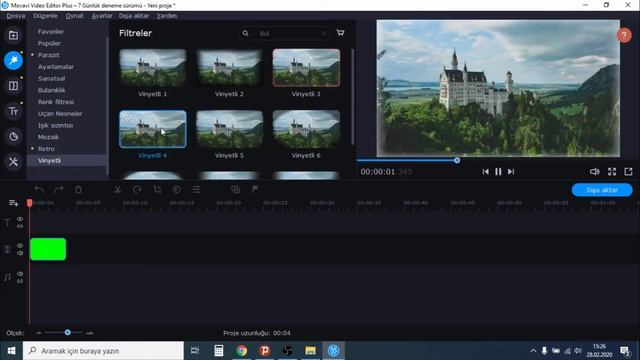
Task: Toggle visibility eye on video track
Action: 20,246
